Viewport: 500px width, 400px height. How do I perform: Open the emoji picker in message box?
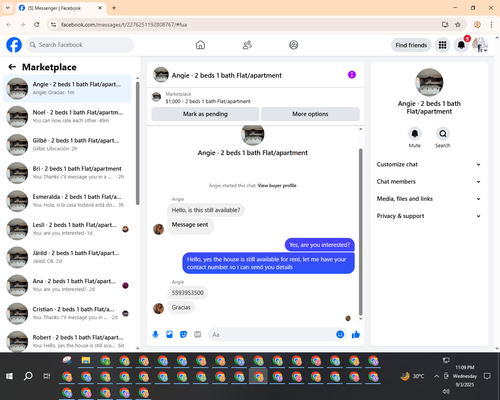pyautogui.click(x=340, y=334)
